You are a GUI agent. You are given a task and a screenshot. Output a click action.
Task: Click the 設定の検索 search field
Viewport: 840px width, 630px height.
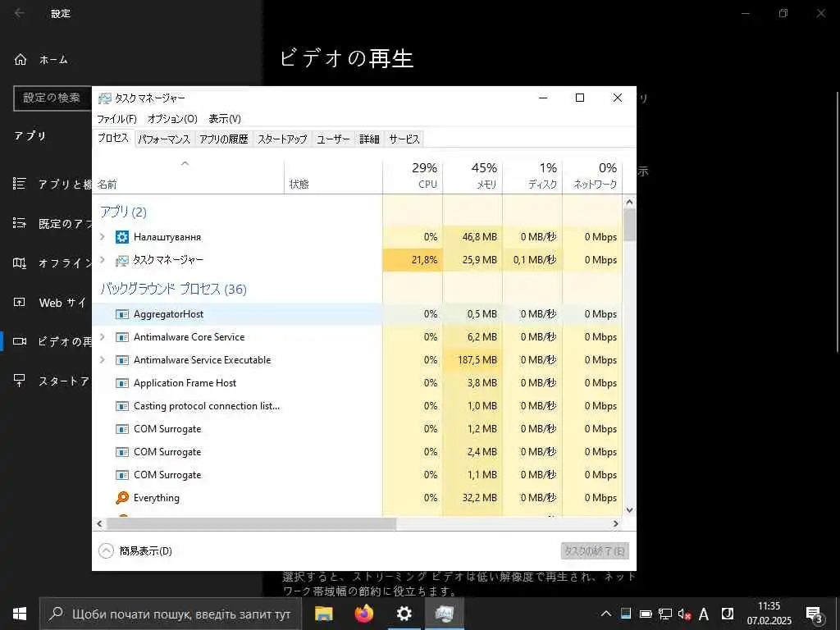pyautogui.click(x=52, y=98)
